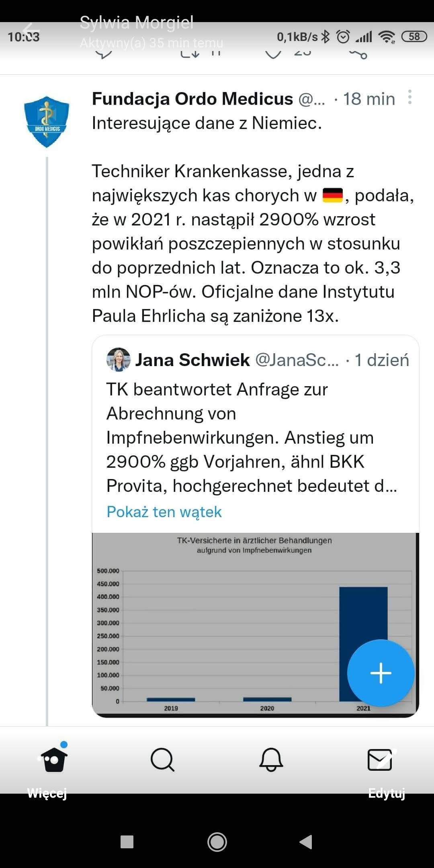434x868 pixels.
Task: Tap the Android recent apps square
Action: point(127,841)
